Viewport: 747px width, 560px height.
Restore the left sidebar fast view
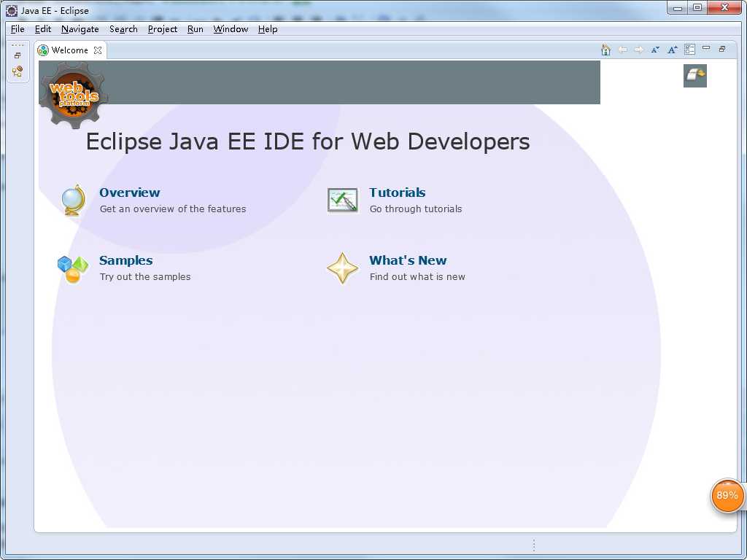[x=18, y=55]
